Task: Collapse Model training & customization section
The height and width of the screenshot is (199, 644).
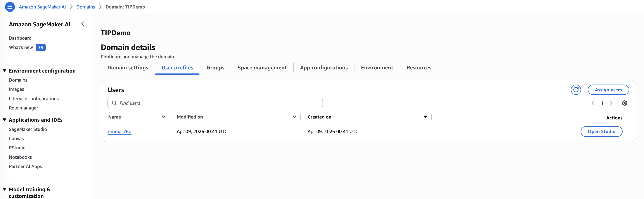Action: 4,189
